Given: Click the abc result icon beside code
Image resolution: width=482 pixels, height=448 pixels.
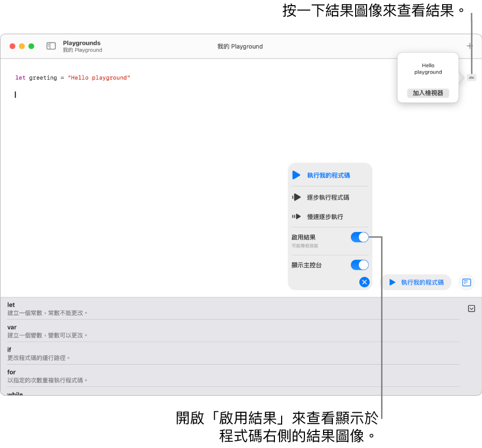Looking at the screenshot, I should (472, 78).
